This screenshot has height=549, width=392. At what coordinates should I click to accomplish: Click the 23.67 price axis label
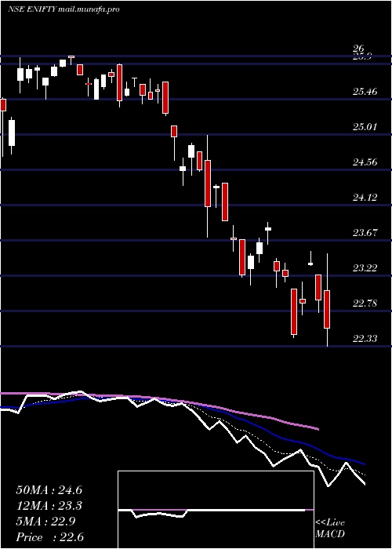(365, 232)
